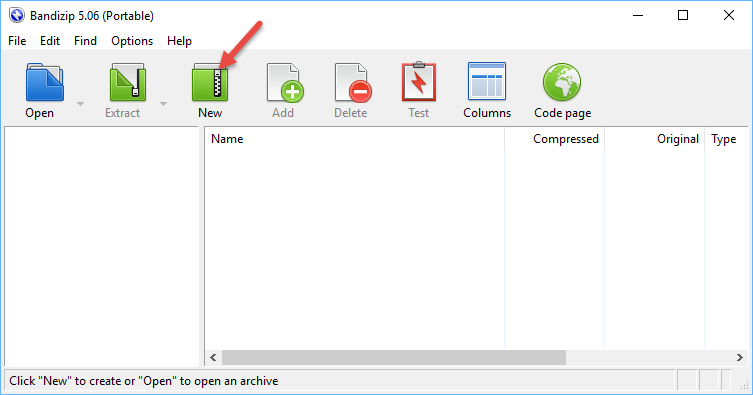Click the Bandizip logo in title bar
Viewport: 753px width, 395px height.
17,15
